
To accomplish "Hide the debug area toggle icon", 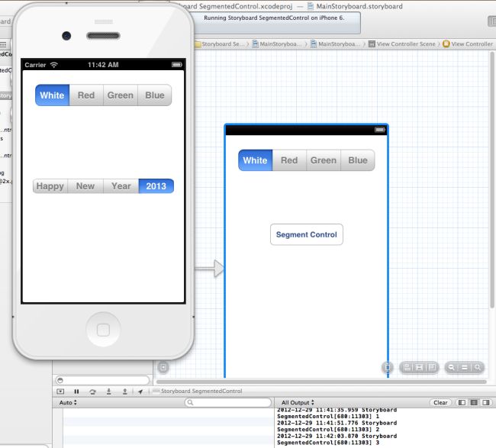I will tap(60, 392).
